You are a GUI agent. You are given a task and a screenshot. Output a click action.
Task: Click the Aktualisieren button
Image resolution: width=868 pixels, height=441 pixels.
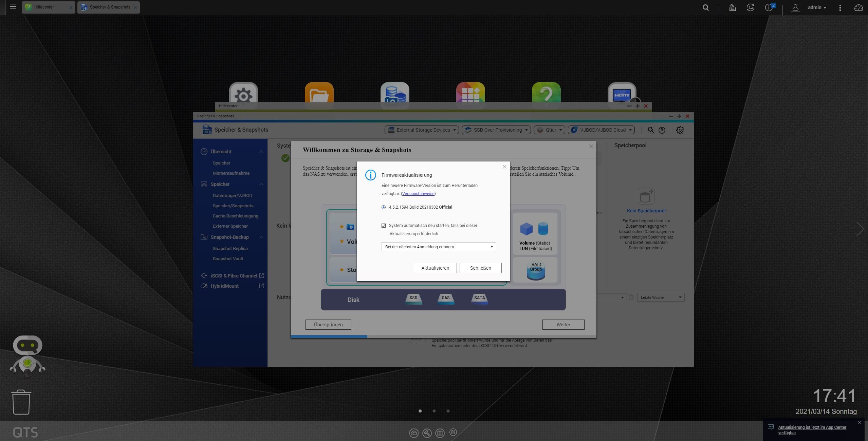tap(435, 268)
